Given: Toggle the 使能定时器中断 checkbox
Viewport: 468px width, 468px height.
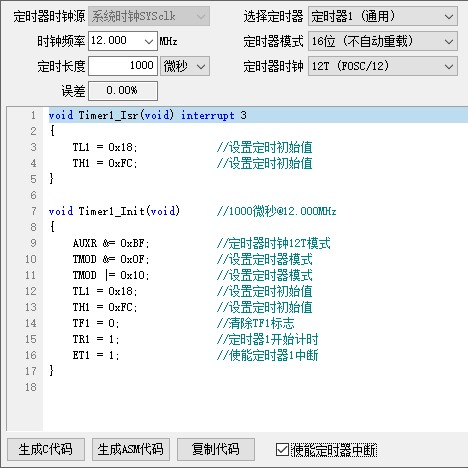Looking at the screenshot, I should (x=283, y=450).
